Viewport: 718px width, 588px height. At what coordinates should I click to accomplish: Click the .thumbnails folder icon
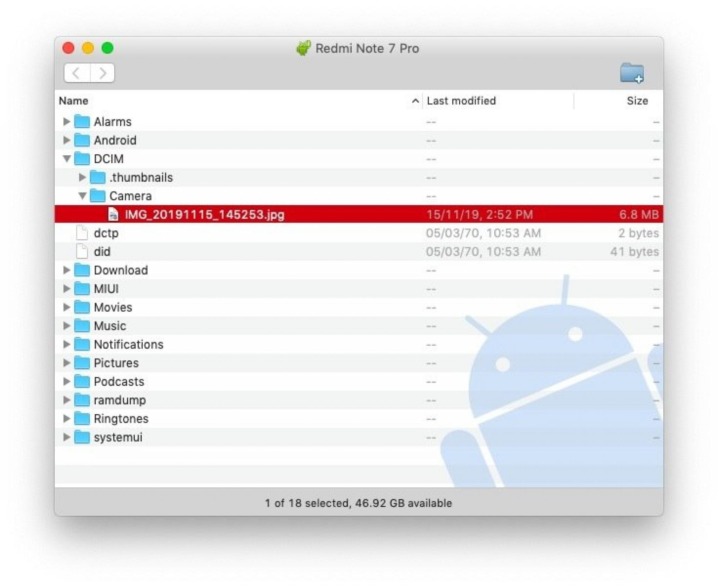click(97, 177)
